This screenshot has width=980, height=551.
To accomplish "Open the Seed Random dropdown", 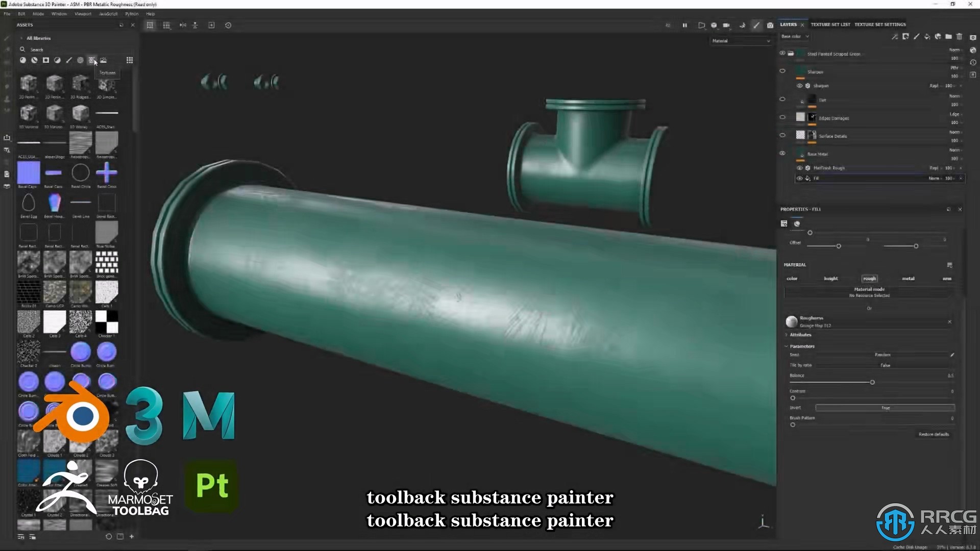I will [883, 355].
